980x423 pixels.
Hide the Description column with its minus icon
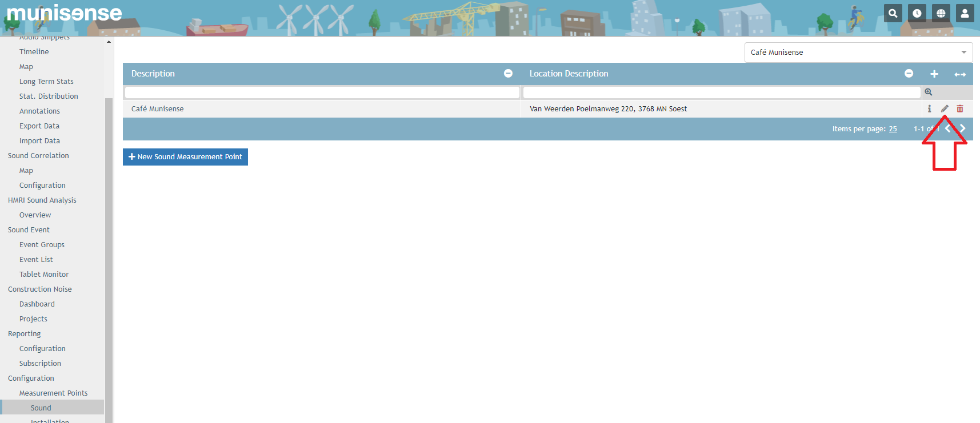click(x=508, y=74)
